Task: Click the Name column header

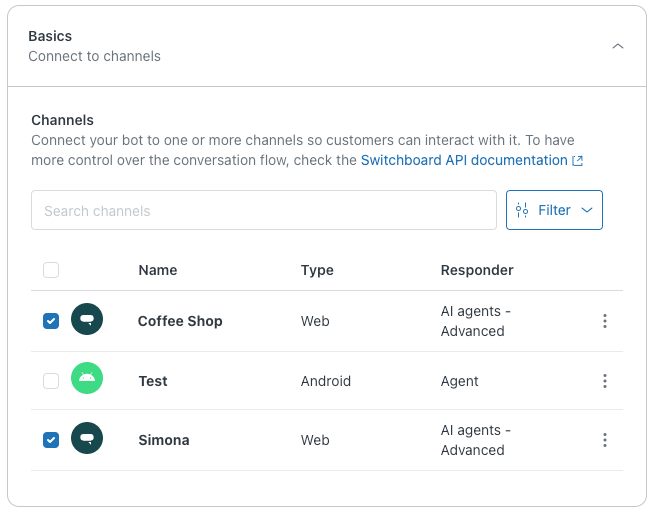Action: 157,270
